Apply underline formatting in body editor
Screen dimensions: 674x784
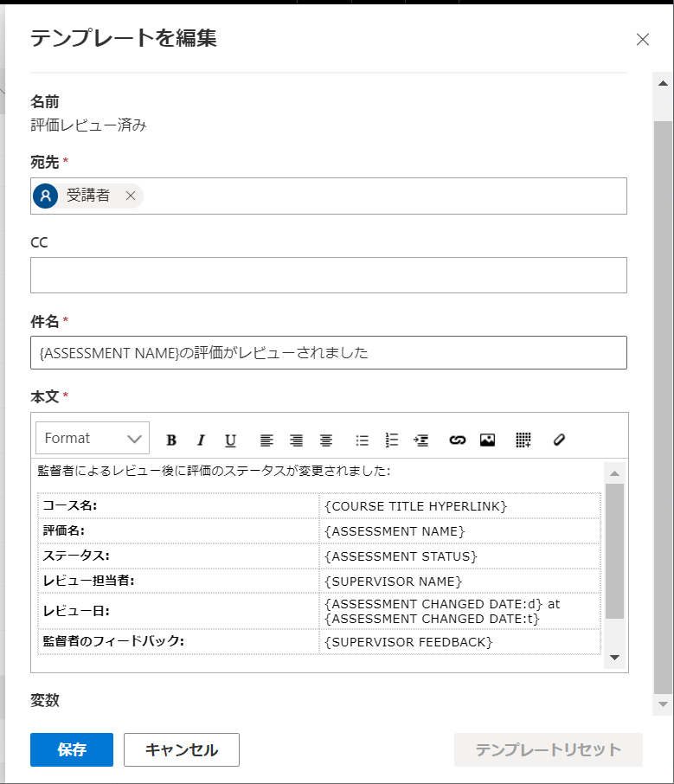(230, 440)
